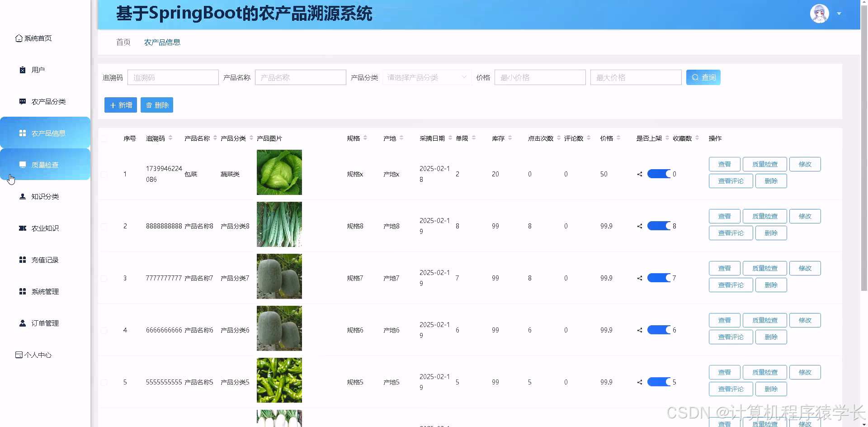Open 农产品分类 from the sidebar icon

pyautogui.click(x=22, y=101)
